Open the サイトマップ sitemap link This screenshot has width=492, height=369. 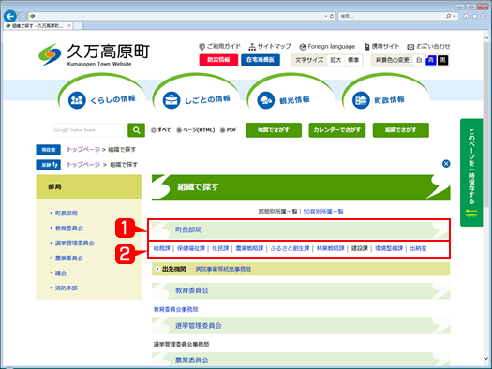(x=270, y=46)
